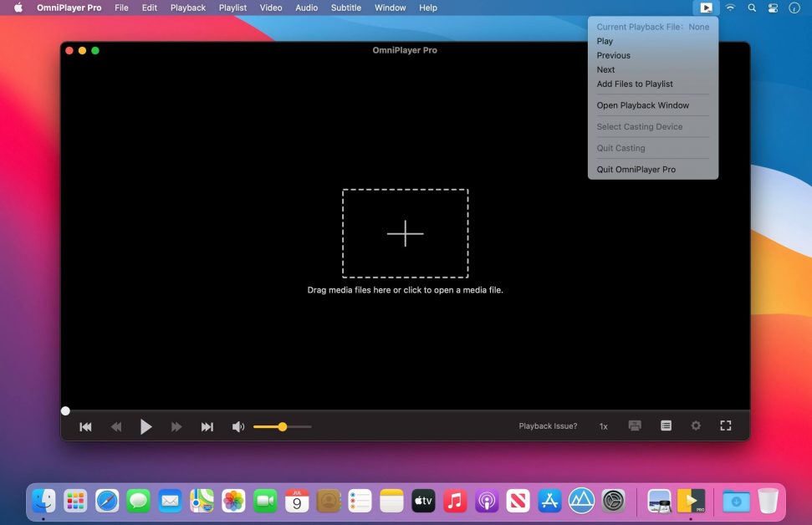Toggle the rewind control in the player bar

click(x=116, y=426)
